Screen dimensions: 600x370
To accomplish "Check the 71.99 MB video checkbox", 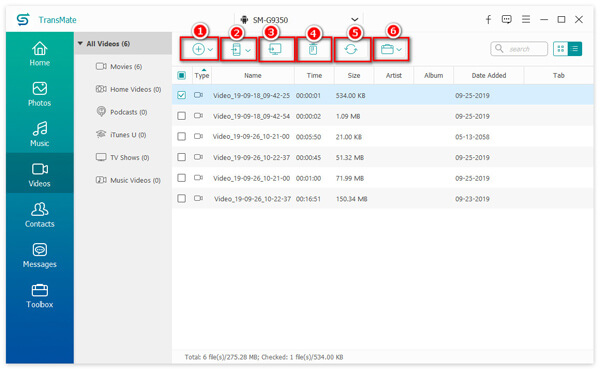I will pyautogui.click(x=182, y=178).
